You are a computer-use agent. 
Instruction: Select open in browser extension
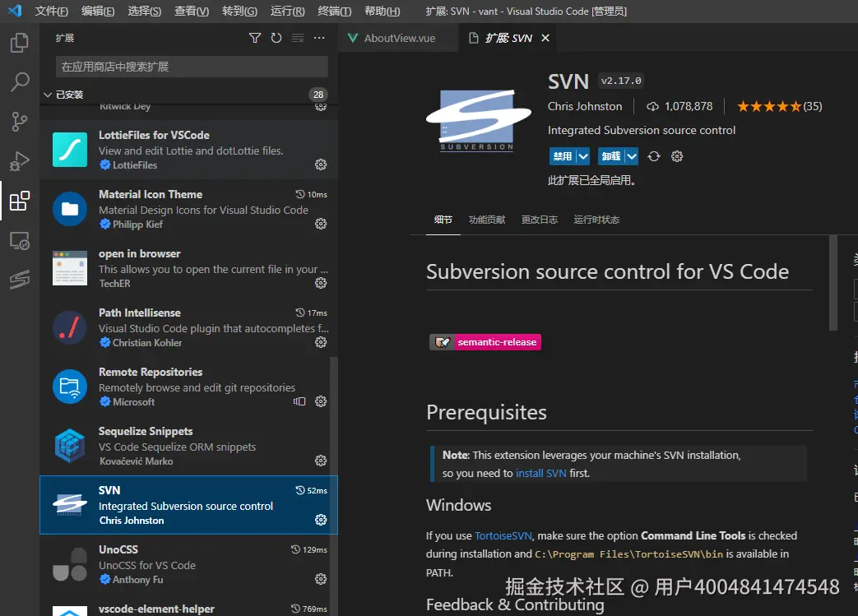pyautogui.click(x=188, y=268)
